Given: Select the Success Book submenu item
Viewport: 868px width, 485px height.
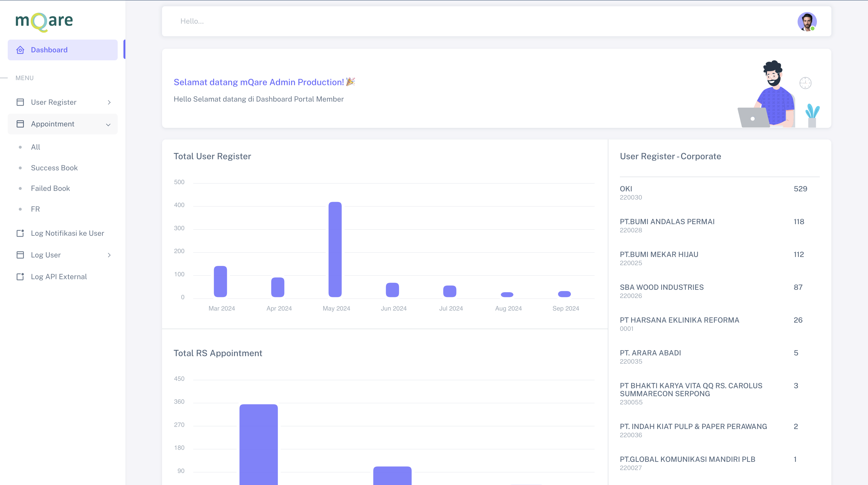Looking at the screenshot, I should (x=54, y=168).
